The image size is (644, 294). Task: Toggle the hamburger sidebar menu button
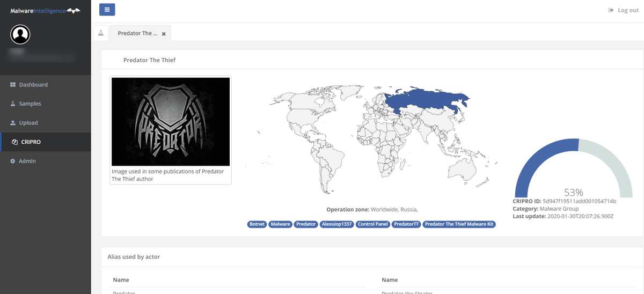pyautogui.click(x=107, y=10)
